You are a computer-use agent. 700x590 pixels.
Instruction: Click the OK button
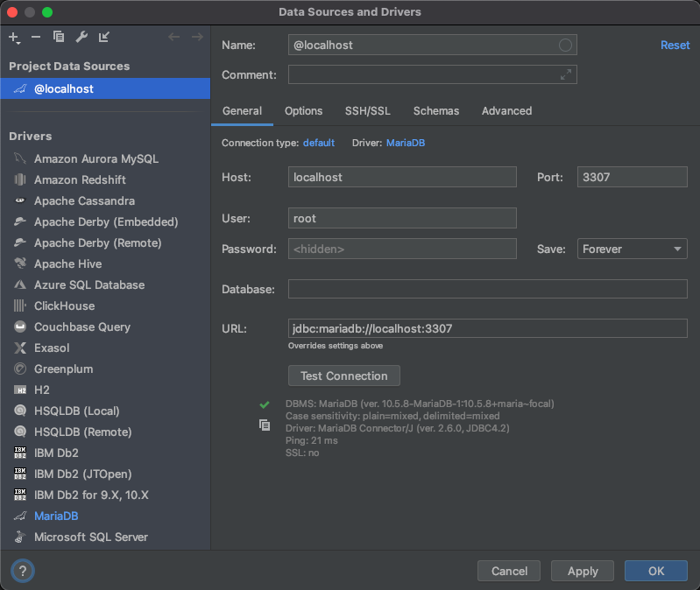click(656, 571)
